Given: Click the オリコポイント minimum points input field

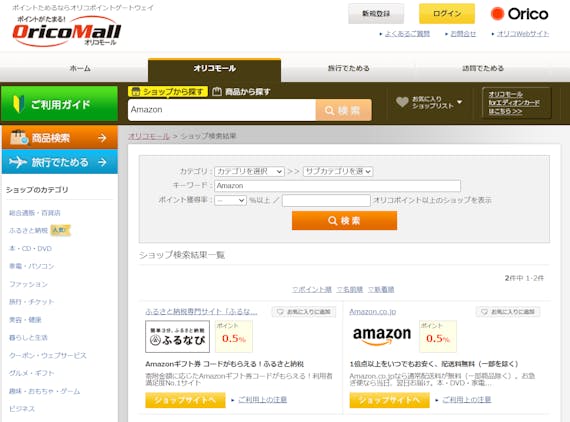Looking at the screenshot, I should [326, 200].
